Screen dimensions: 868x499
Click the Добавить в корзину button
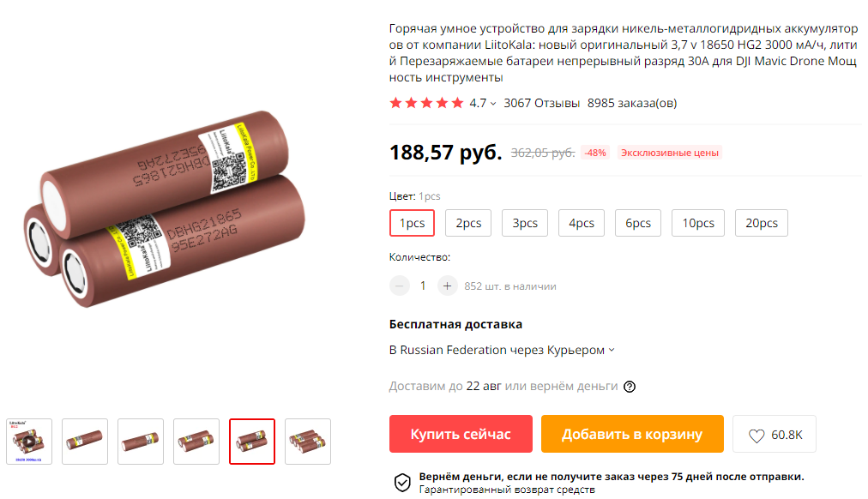[632, 435]
